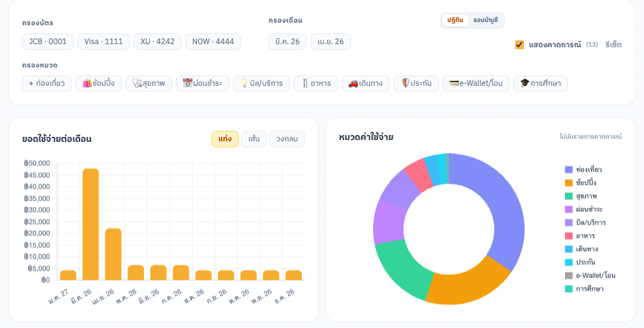Filter by card Visa · 1111
644x328 pixels.
click(104, 42)
